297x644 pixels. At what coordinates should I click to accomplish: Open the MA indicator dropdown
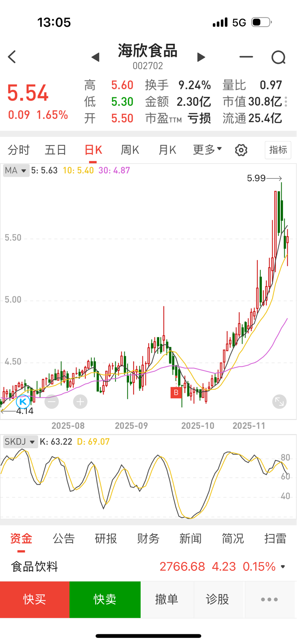pyautogui.click(x=16, y=171)
